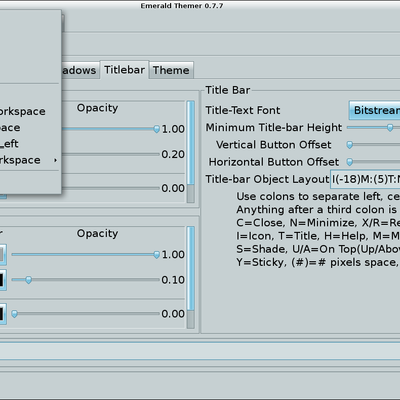Click the Vertical Button Offset slider
This screenshot has width=400, height=400.
[x=373, y=145]
